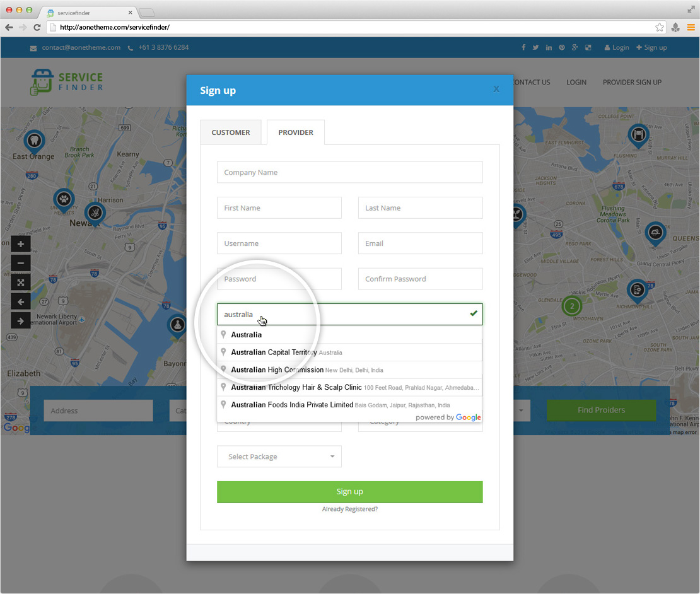This screenshot has width=700, height=594.
Task: Click the map zoom out minus button
Action: [x=20, y=264]
